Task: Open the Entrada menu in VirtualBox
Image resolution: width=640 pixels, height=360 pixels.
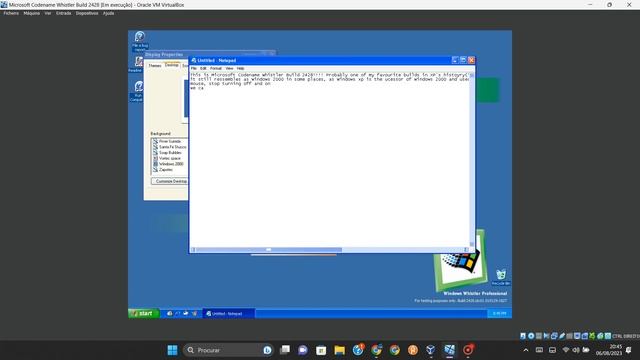Action: (x=63, y=13)
